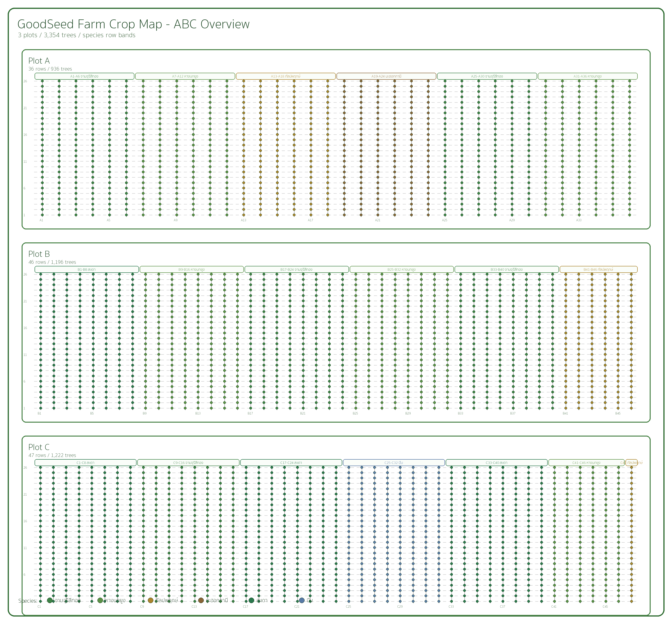Click the 'Plot B' heading

click(x=39, y=254)
